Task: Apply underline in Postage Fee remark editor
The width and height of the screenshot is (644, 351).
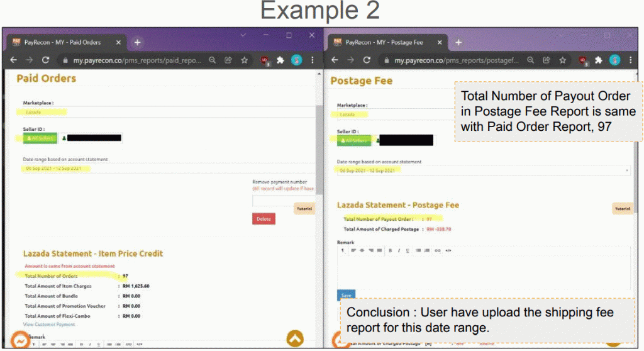Action: pyautogui.click(x=408, y=250)
